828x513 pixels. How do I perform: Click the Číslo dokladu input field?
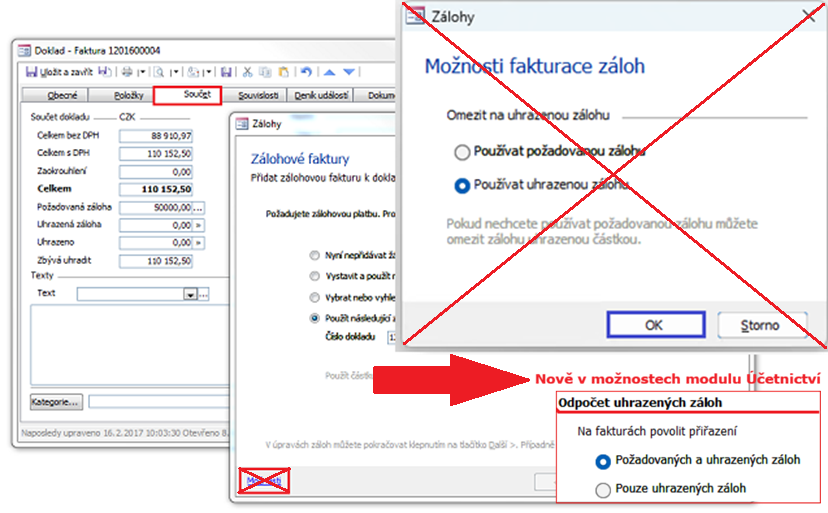(x=392, y=337)
